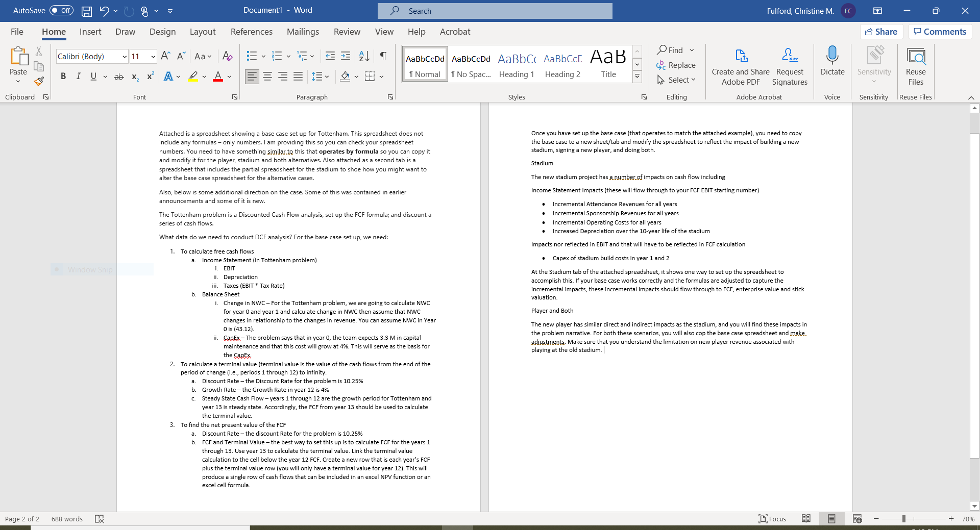The image size is (980, 530).
Task: Toggle Strikethrough formatting
Action: [119, 77]
